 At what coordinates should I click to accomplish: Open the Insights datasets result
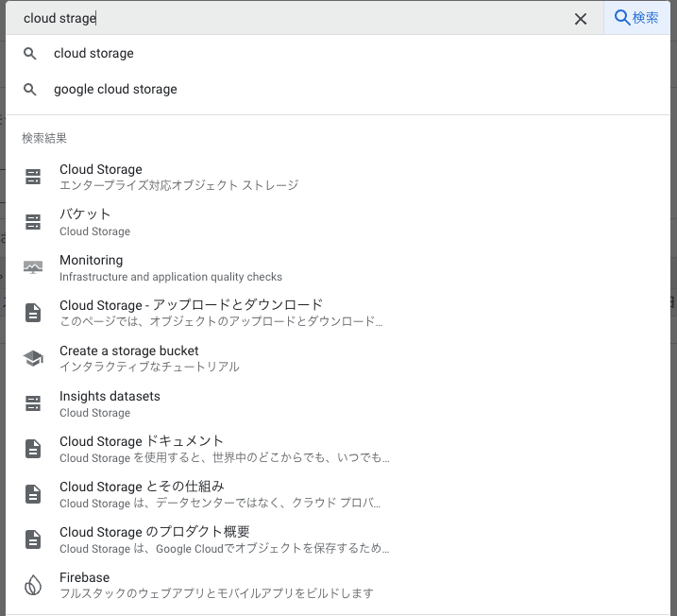pos(338,404)
